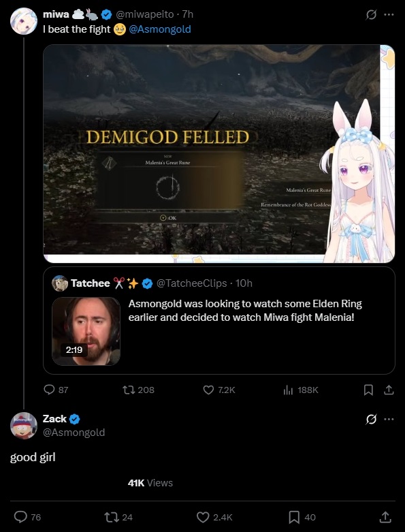Viewport: 405px width, 532px height.
Task: Like Zack's reply with 2.4K likes
Action: (214, 517)
